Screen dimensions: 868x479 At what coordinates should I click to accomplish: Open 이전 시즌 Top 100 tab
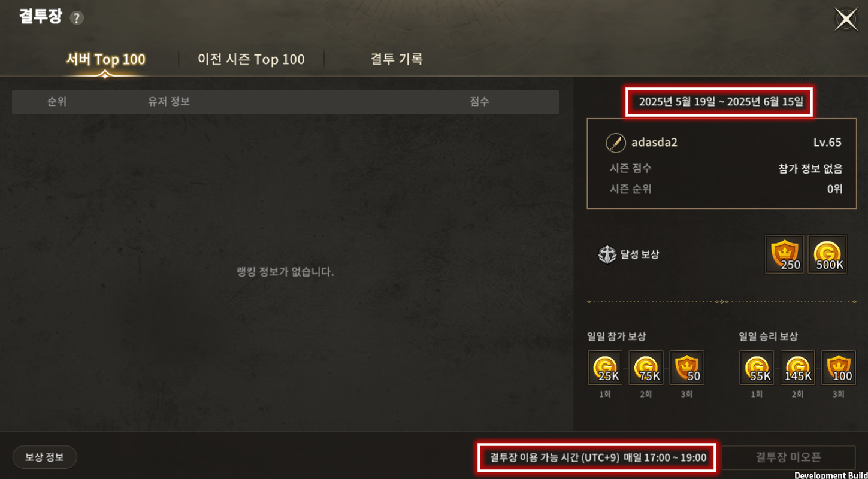(x=251, y=59)
